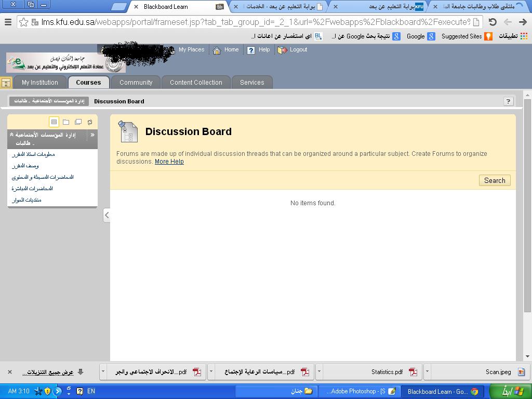Open المحاضرات المباشرة menu link
532x399 pixels.
click(32, 189)
